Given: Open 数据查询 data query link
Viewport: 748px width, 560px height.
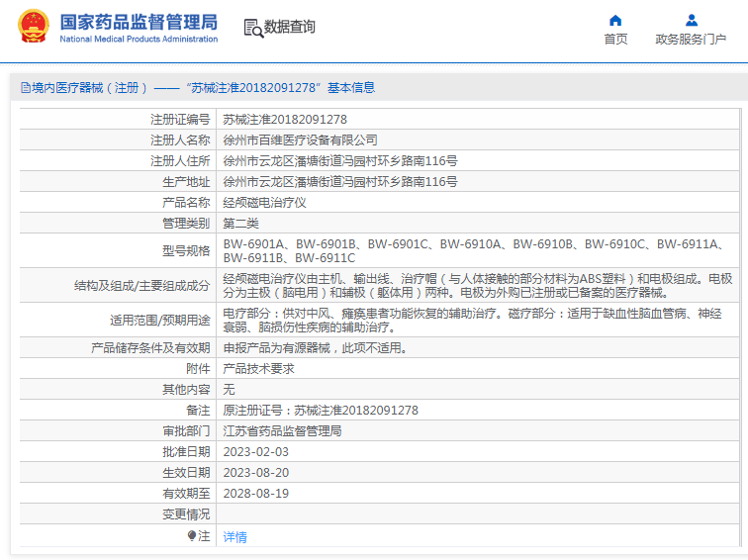Looking at the screenshot, I should pyautogui.click(x=290, y=27).
